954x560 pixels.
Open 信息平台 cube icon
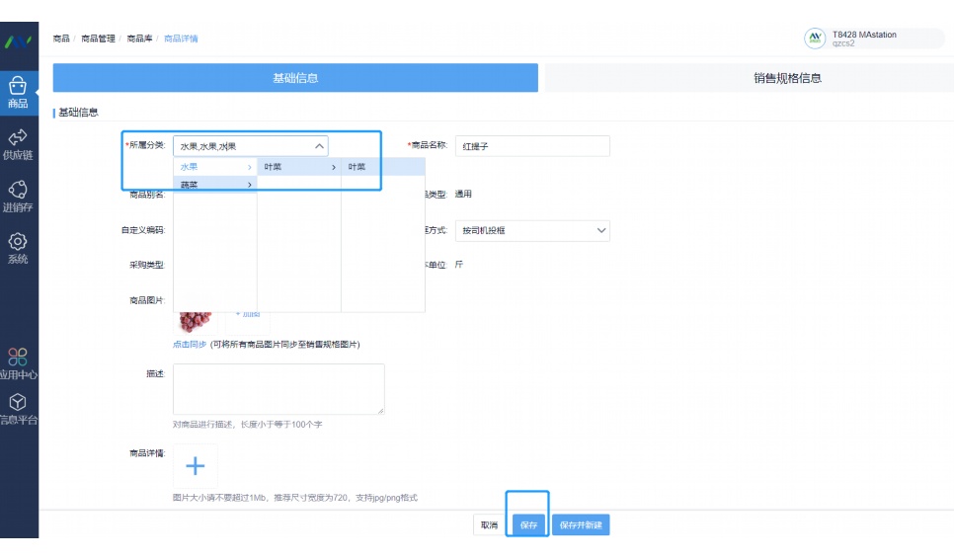point(18,409)
